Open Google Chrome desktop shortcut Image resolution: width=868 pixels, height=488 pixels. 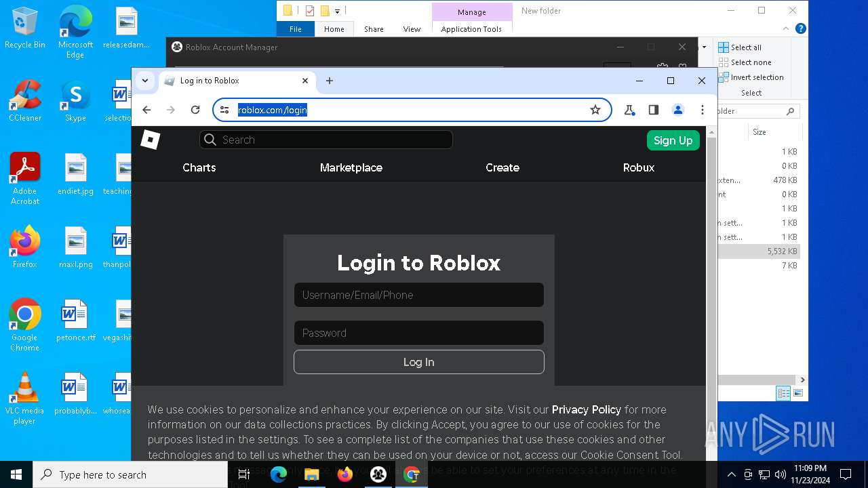point(25,325)
